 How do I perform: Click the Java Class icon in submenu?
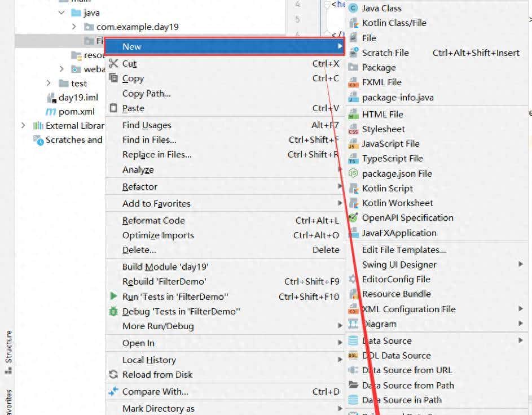click(x=354, y=8)
